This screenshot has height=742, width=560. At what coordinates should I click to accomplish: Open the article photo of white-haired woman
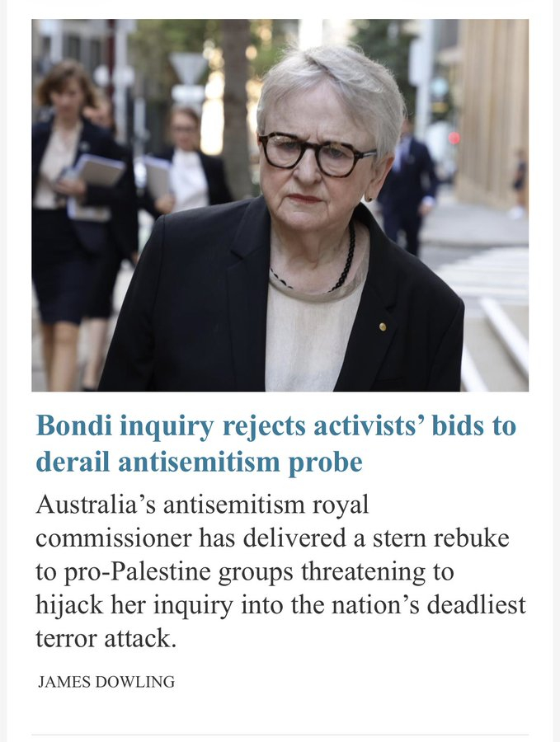pos(280,205)
